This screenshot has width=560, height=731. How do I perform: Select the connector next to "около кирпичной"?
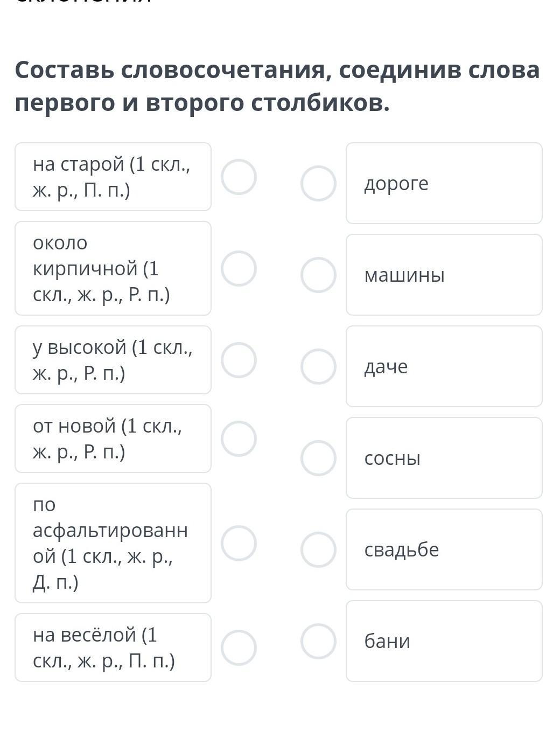point(239,268)
